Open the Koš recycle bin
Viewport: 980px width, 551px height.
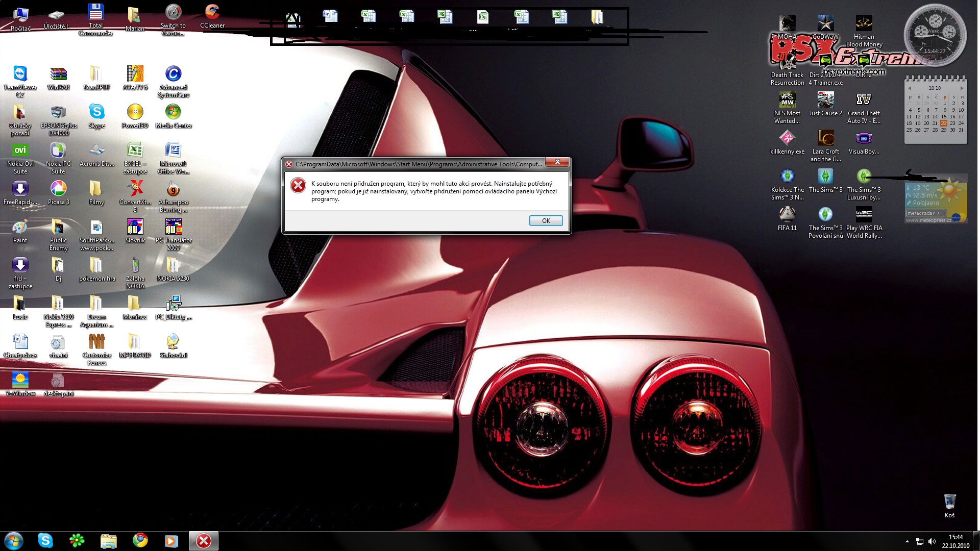click(949, 502)
